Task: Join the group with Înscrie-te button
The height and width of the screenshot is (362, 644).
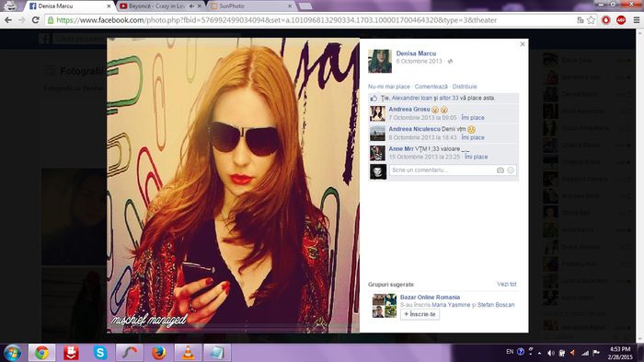Action: pyautogui.click(x=420, y=314)
